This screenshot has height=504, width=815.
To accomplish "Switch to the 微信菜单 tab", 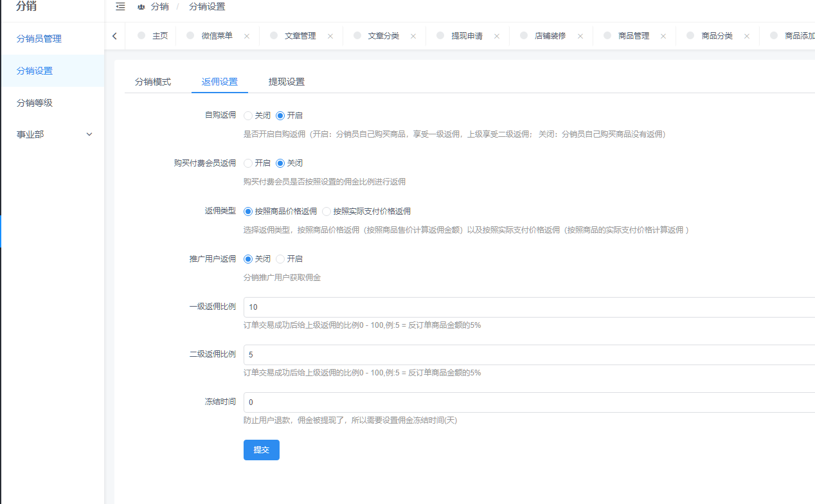I will pos(217,36).
